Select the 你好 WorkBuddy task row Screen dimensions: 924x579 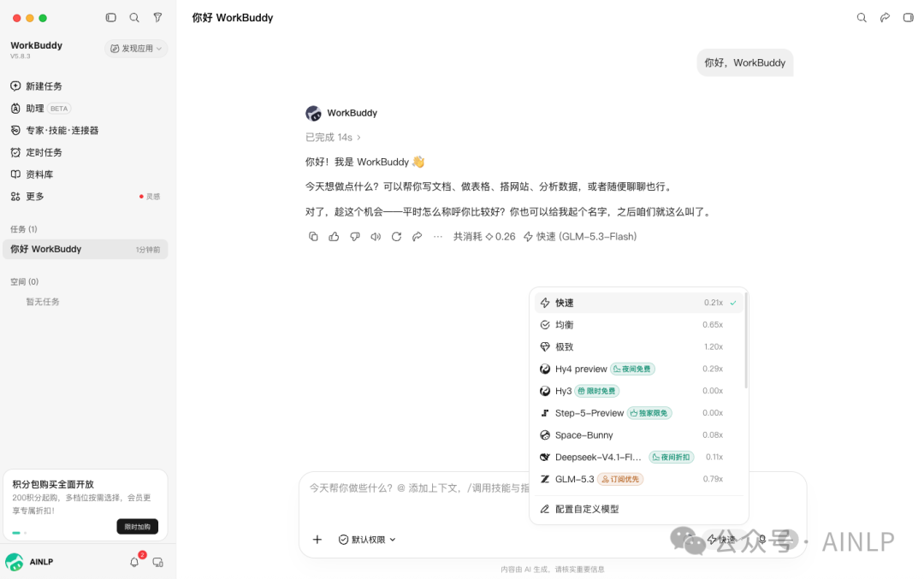pyautogui.click(x=86, y=249)
